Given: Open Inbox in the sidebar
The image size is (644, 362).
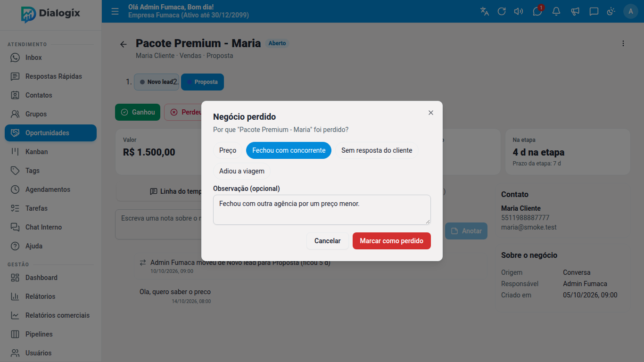Looking at the screenshot, I should [51, 58].
